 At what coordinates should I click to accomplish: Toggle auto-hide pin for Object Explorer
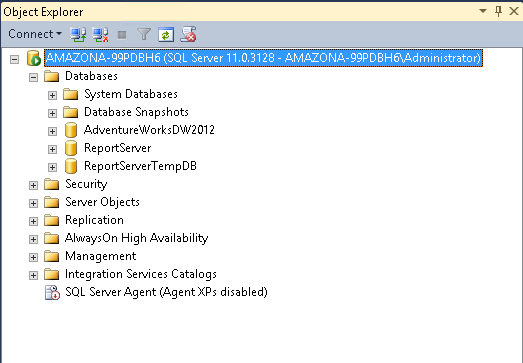pyautogui.click(x=499, y=11)
